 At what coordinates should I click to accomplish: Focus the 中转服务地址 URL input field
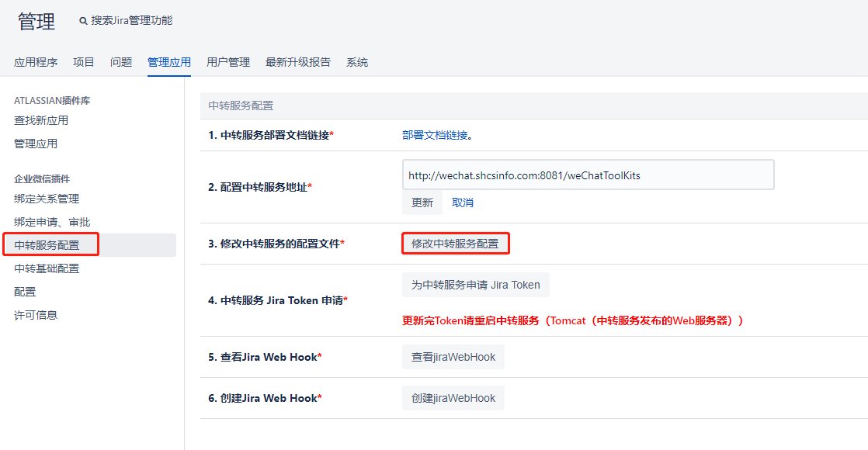click(588, 175)
